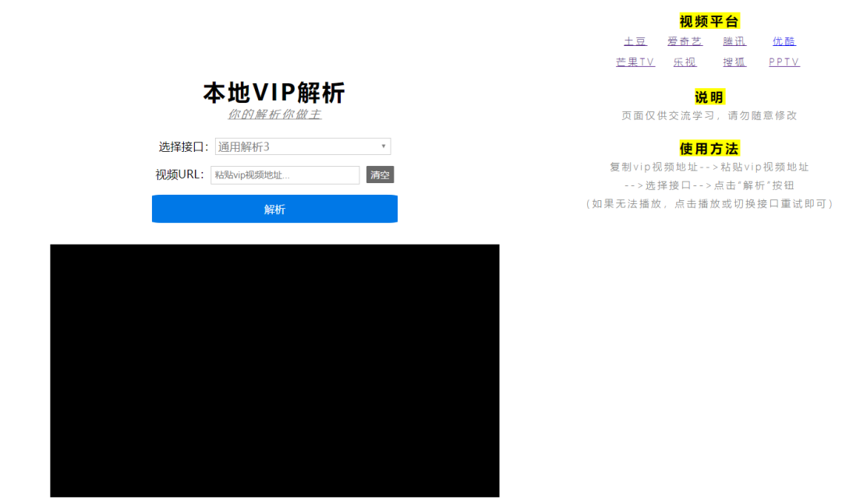Click the 你的解析你做主 slogan link
The image size is (842, 504).
point(274,112)
